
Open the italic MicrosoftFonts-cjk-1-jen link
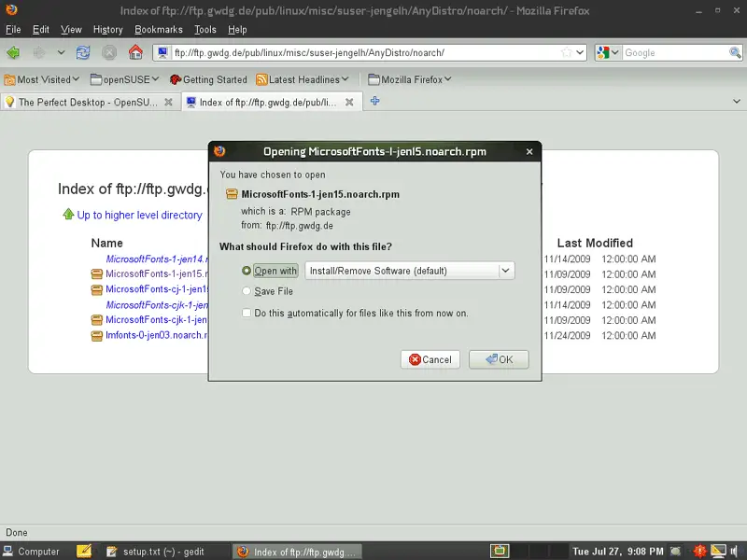click(157, 305)
